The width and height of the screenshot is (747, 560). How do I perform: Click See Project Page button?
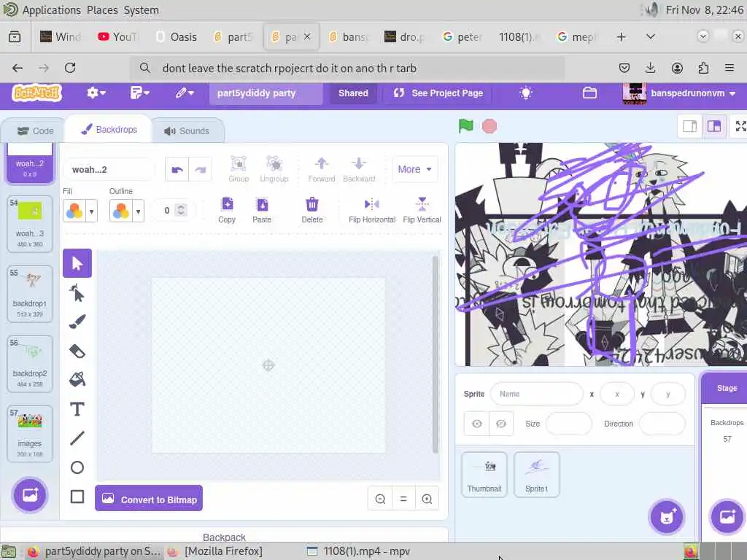click(438, 93)
